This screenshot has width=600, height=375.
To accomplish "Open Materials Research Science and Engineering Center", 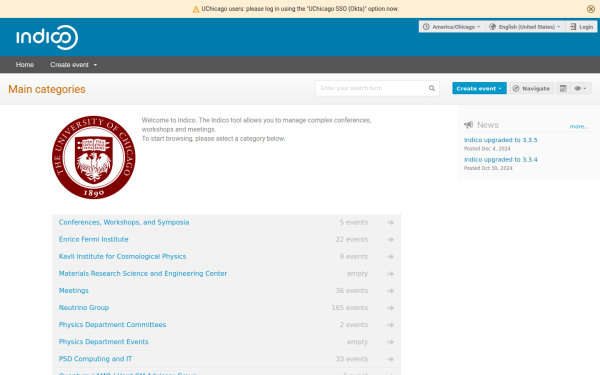I will point(143,273).
